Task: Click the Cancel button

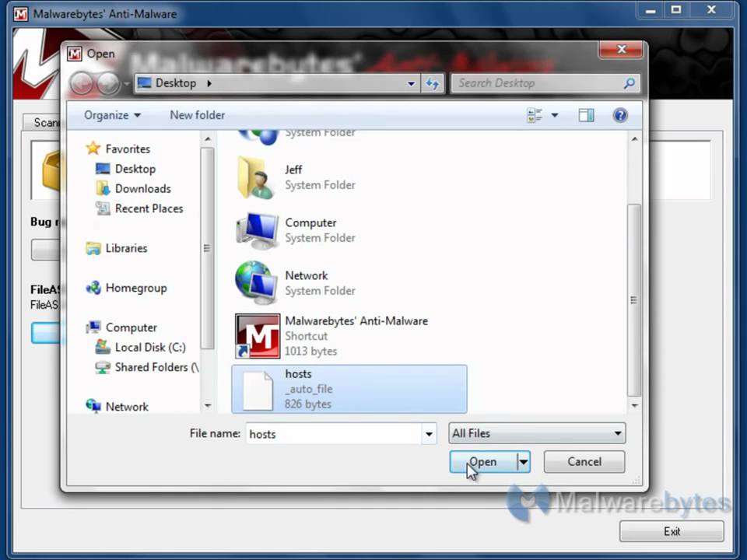Action: 584,461
